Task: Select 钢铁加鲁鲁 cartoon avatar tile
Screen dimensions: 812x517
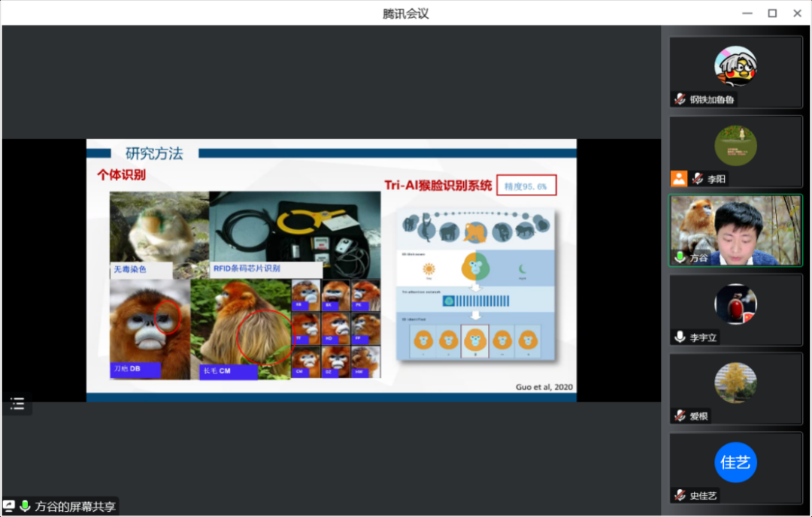Action: (x=735, y=66)
